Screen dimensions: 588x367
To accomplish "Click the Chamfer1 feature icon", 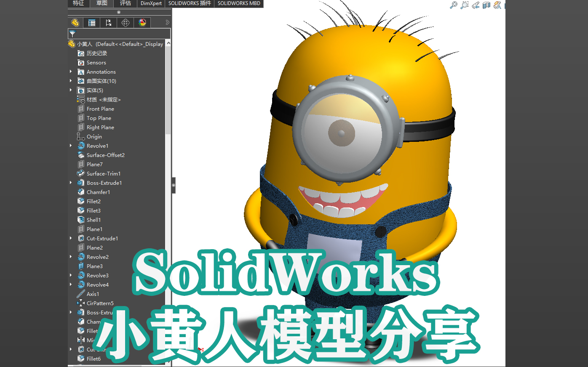I will tap(81, 192).
